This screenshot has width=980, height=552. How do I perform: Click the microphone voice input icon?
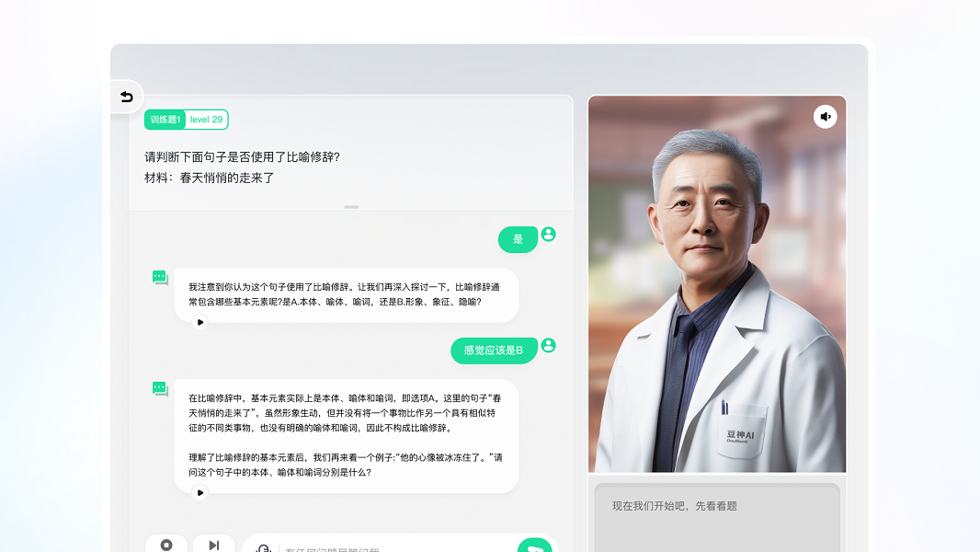(263, 548)
